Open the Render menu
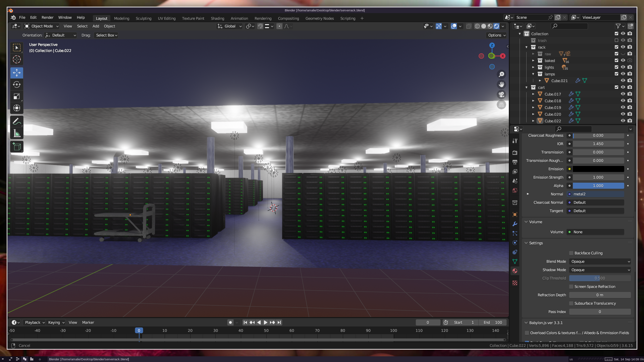644x362 pixels. pos(47,17)
